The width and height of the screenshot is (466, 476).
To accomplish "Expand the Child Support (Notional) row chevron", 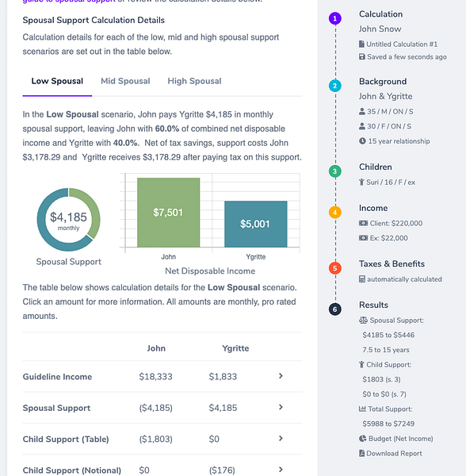I will click(x=281, y=470).
